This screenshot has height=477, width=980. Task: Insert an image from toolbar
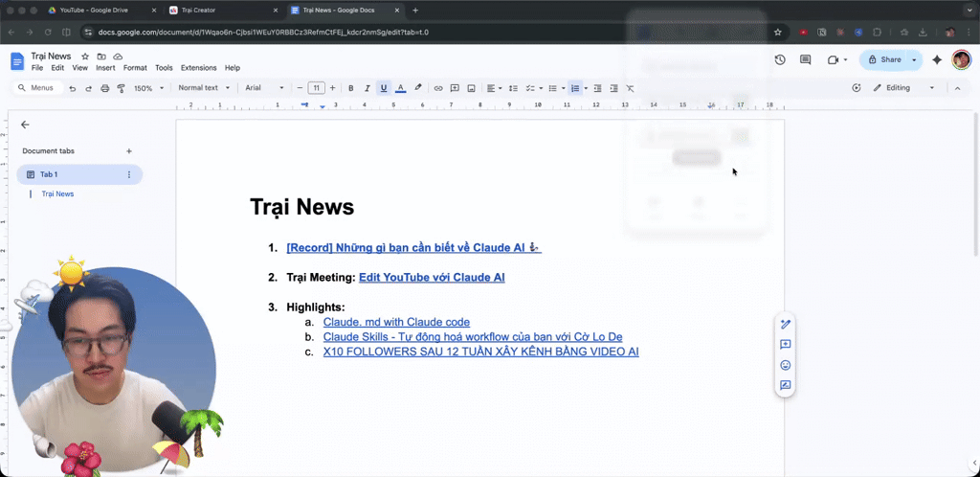(471, 88)
